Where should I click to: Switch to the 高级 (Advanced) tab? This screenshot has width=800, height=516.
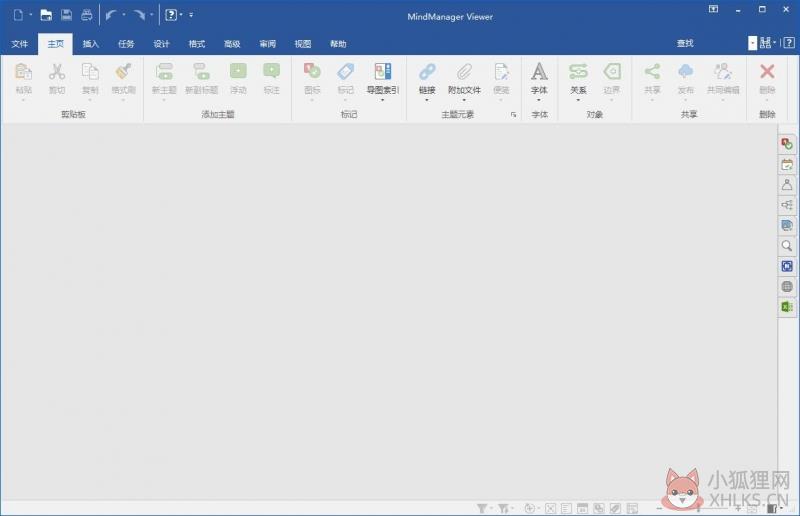[x=232, y=44]
